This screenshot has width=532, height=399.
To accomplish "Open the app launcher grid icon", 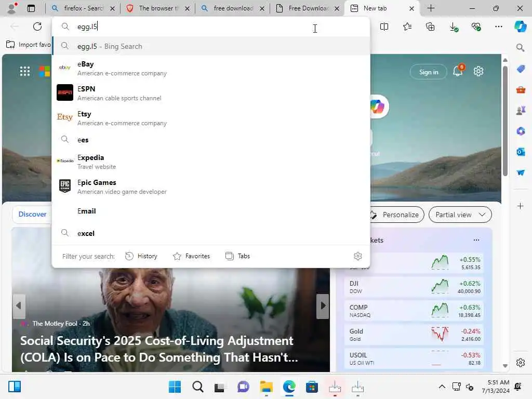I will coord(25,71).
